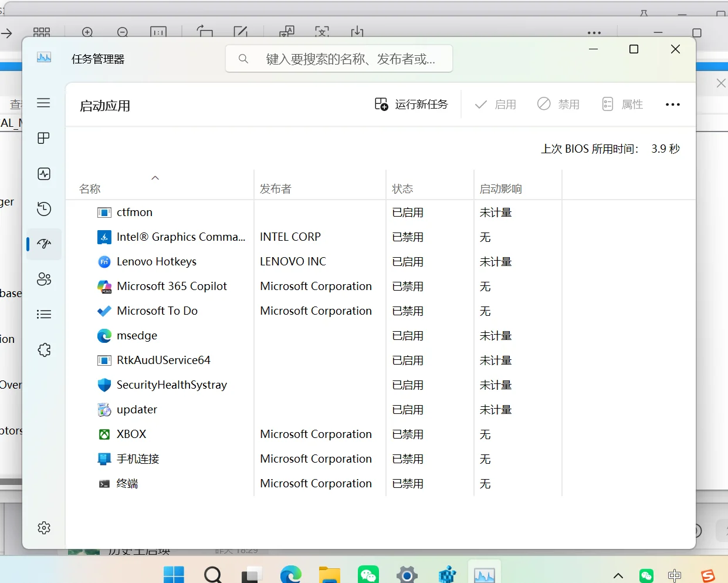This screenshot has width=728, height=583.
Task: Select the updater icon in list
Action: point(104,410)
